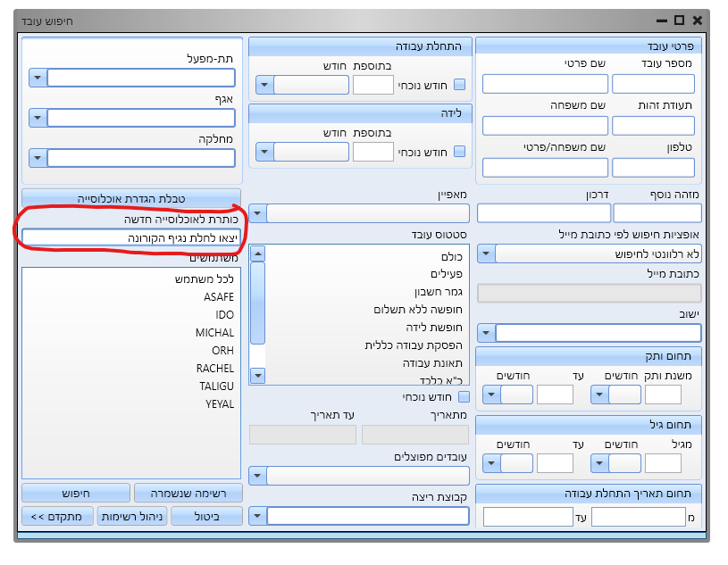Image resolution: width=728 pixels, height=565 pixels.
Task: Expand the מאפיין combo box
Action: (257, 213)
